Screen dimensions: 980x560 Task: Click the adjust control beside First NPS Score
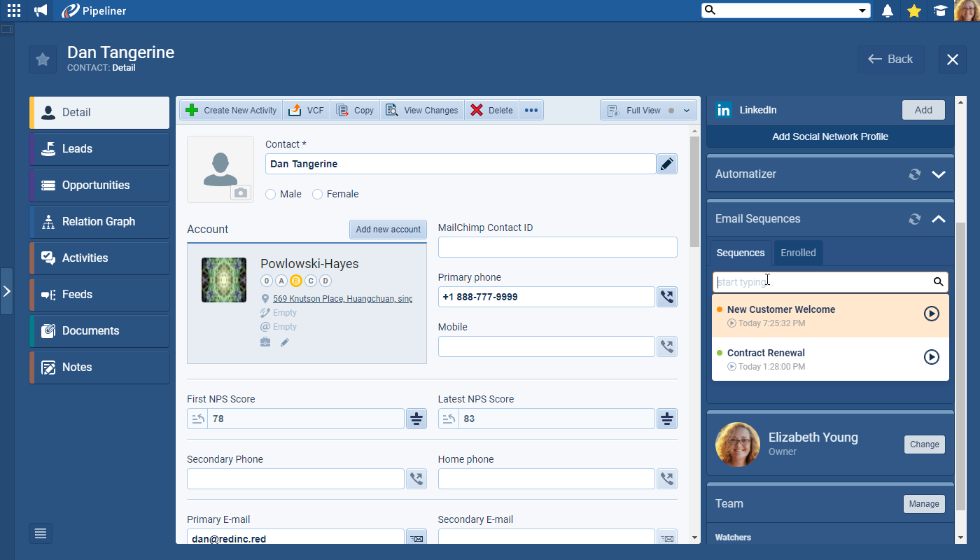point(416,418)
